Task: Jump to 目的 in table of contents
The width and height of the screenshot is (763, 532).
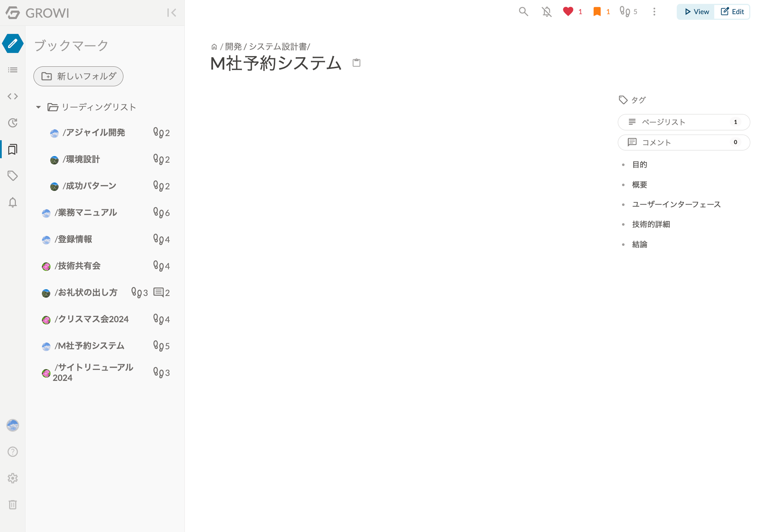Action: (639, 165)
